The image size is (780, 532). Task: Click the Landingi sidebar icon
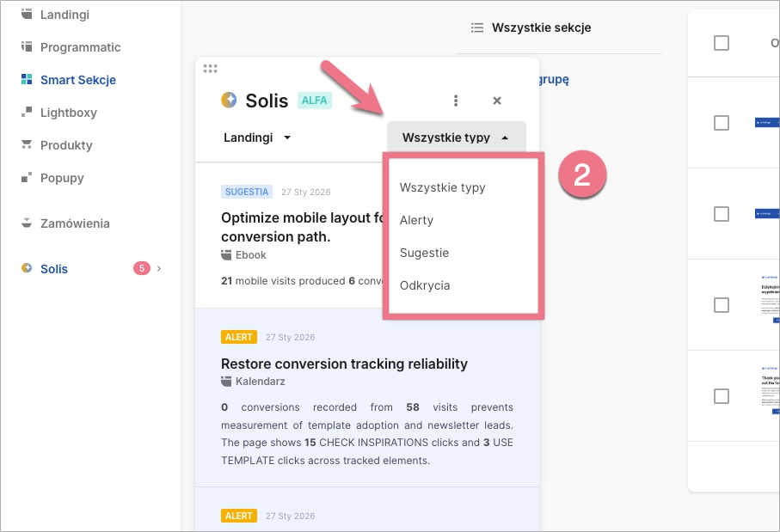click(x=27, y=15)
